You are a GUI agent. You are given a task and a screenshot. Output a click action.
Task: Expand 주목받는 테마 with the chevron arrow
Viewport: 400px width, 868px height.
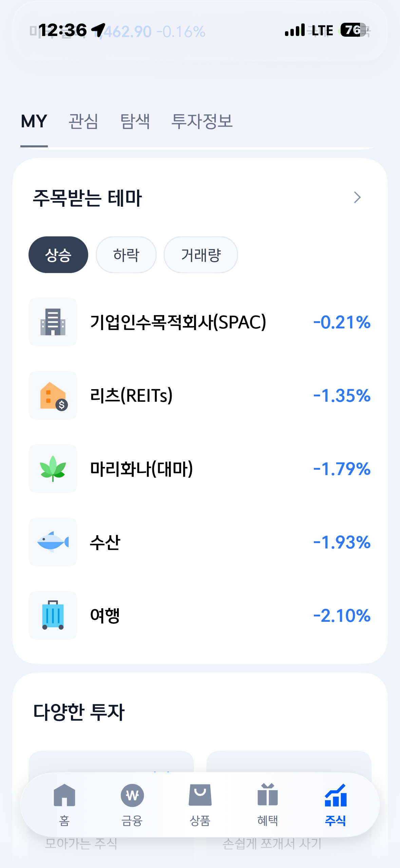[357, 197]
